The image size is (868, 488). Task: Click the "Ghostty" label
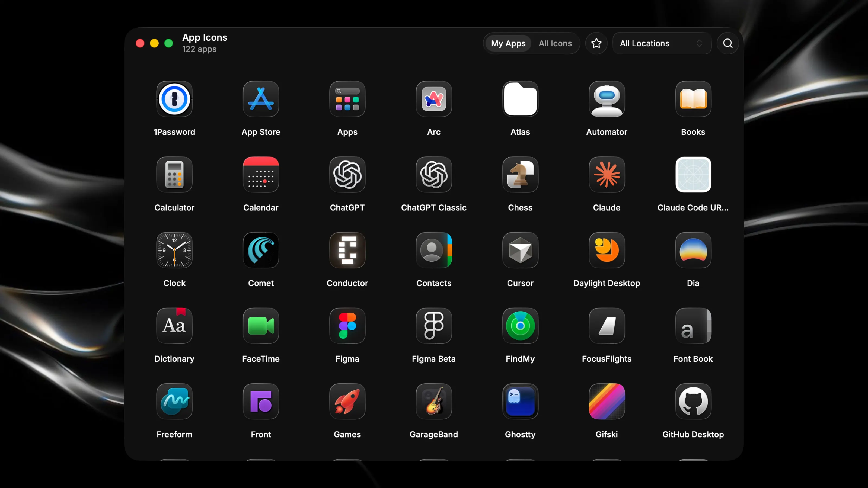[x=520, y=434]
